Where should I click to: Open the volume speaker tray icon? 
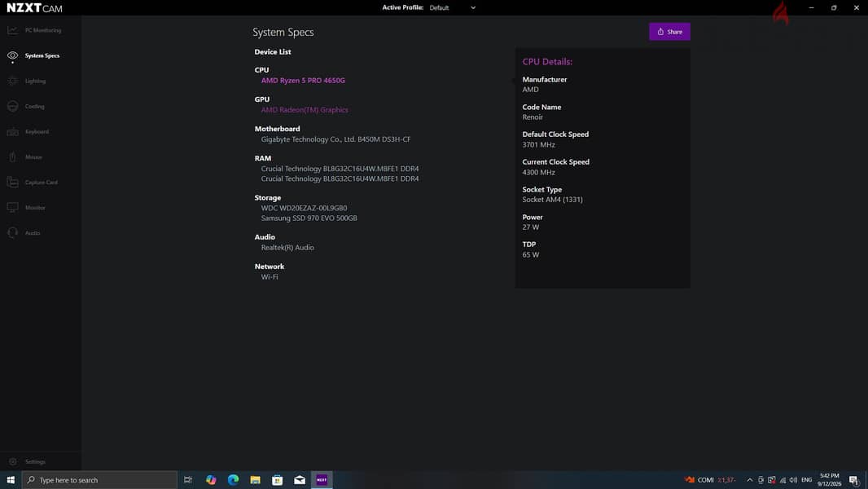coord(793,479)
